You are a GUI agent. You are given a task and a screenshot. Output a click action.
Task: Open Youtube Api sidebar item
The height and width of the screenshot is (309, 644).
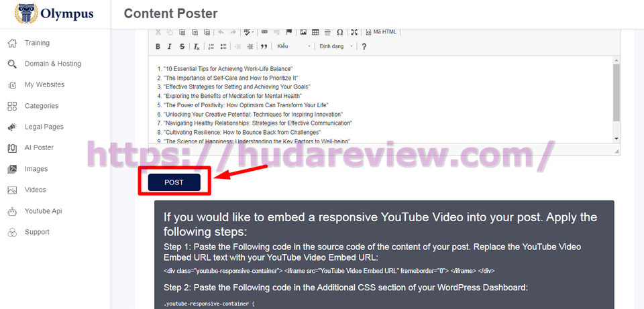click(x=43, y=210)
